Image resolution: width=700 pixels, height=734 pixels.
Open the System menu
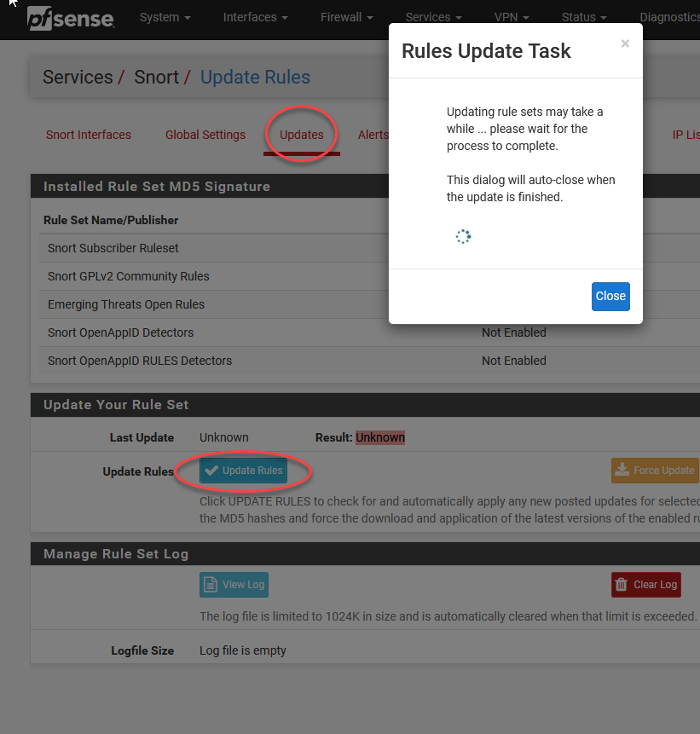point(165,17)
